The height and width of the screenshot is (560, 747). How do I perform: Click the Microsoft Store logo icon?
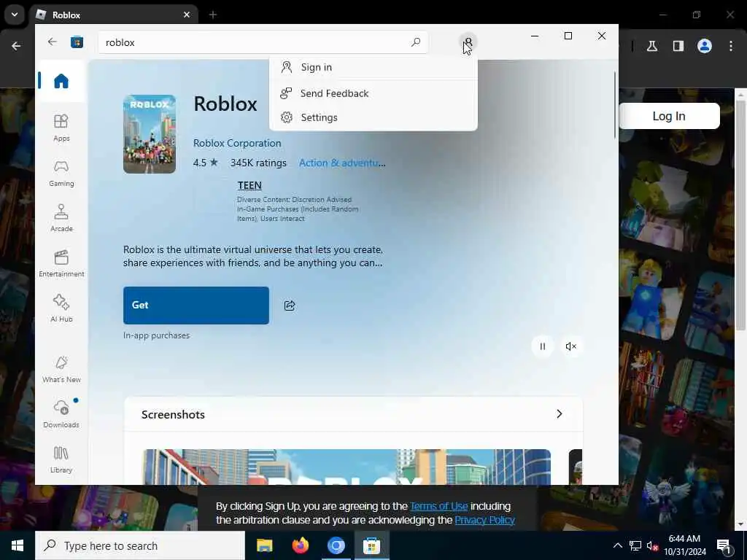pyautogui.click(x=77, y=42)
